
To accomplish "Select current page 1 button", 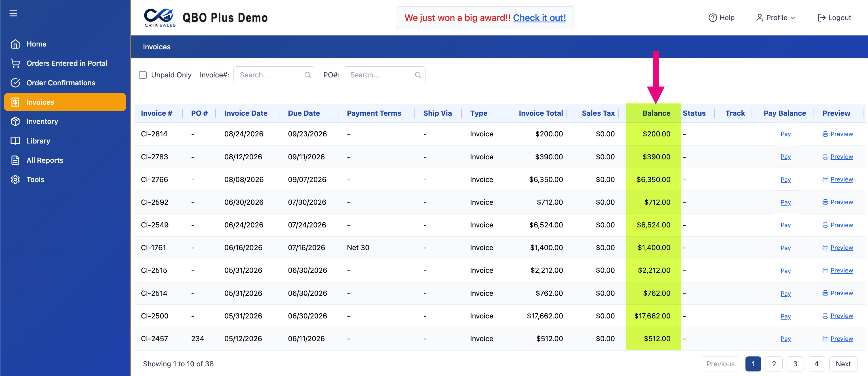I will click(753, 364).
